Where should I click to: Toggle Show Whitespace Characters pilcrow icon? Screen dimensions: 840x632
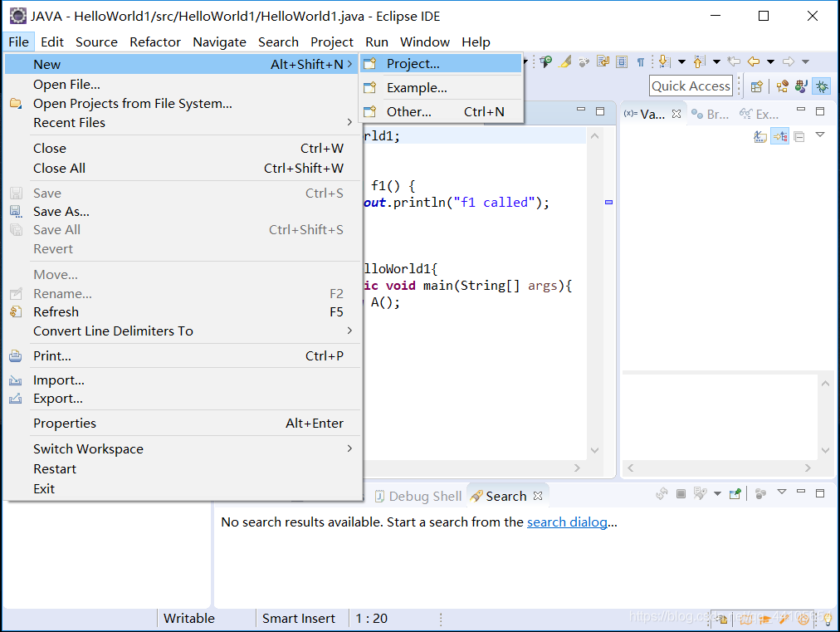tap(641, 62)
